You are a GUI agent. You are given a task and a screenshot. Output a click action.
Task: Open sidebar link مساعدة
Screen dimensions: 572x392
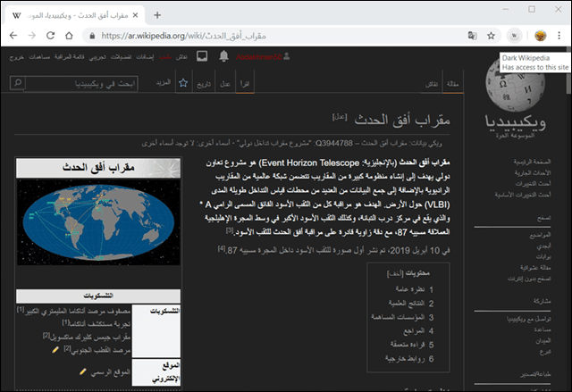click(543, 329)
